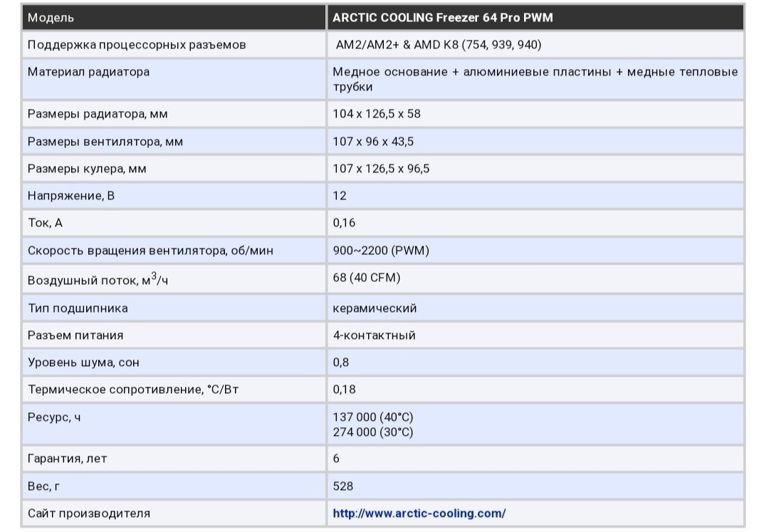This screenshot has width=769, height=532.
Task: Click the weight value 528
Action: tap(342, 486)
